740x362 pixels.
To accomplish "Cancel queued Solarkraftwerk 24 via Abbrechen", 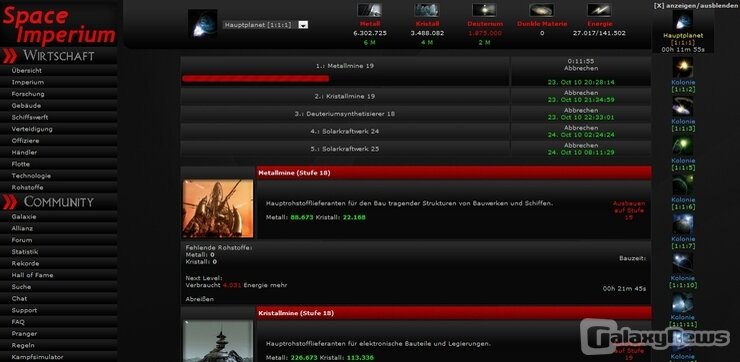I will [x=581, y=128].
